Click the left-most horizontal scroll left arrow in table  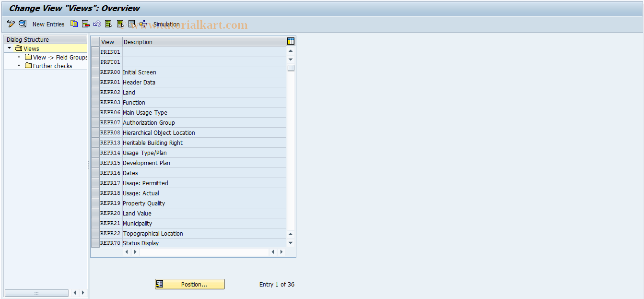coord(127,251)
